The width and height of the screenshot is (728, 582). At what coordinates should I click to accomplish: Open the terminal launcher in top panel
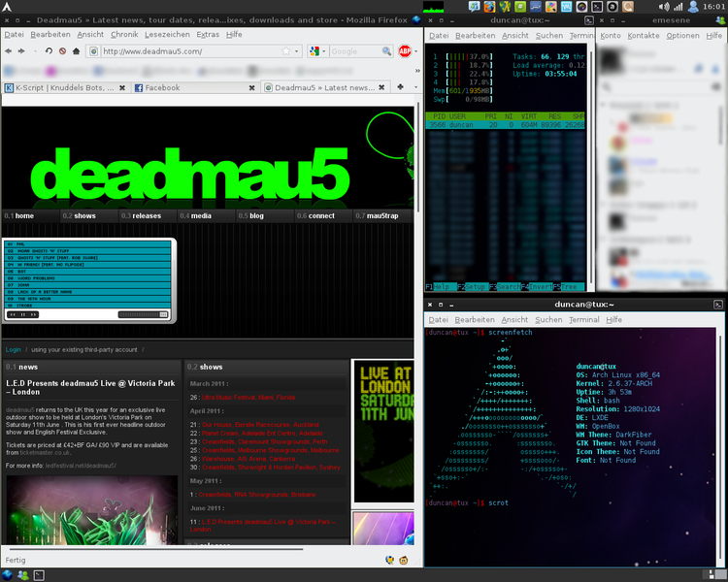[597, 7]
